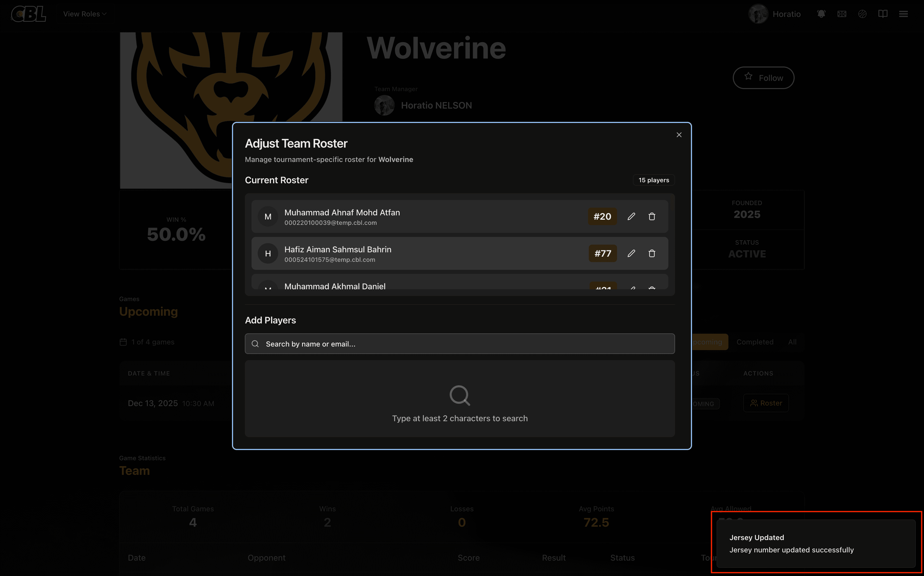Click the player search input field

pos(459,344)
